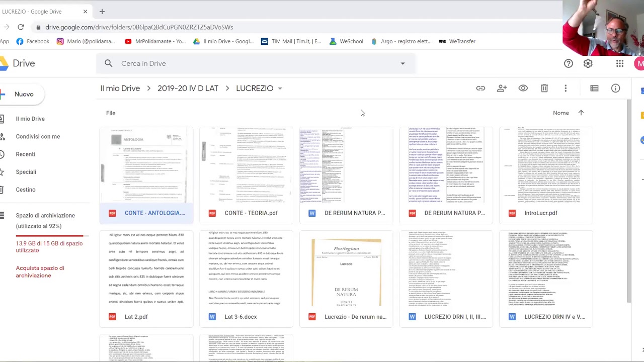Click the PDF icon beside IntroLucr.pdf

coord(512,213)
